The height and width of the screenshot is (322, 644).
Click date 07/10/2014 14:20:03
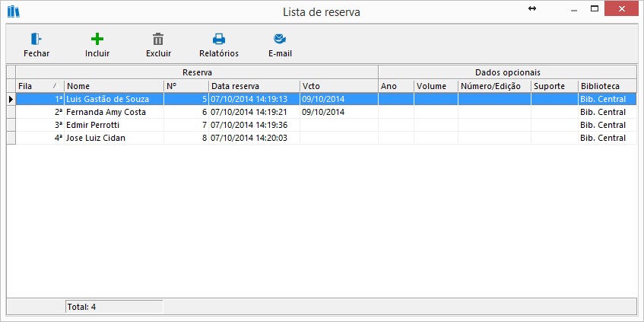249,138
